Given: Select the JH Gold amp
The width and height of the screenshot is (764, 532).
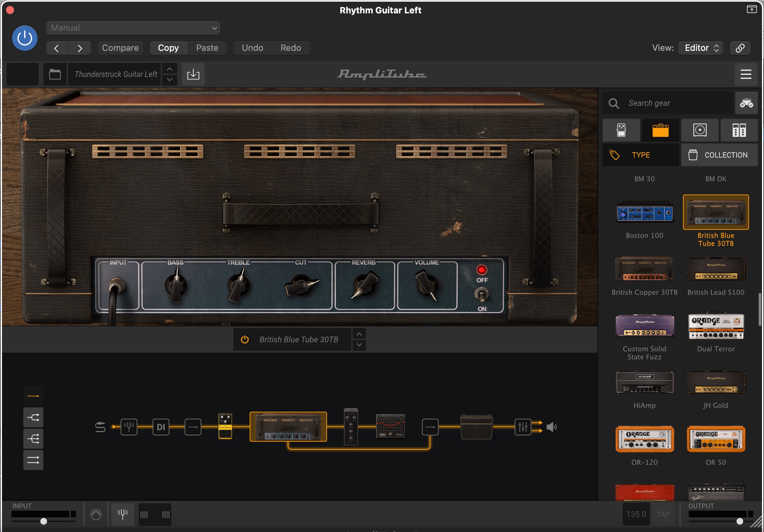Looking at the screenshot, I should [716, 382].
